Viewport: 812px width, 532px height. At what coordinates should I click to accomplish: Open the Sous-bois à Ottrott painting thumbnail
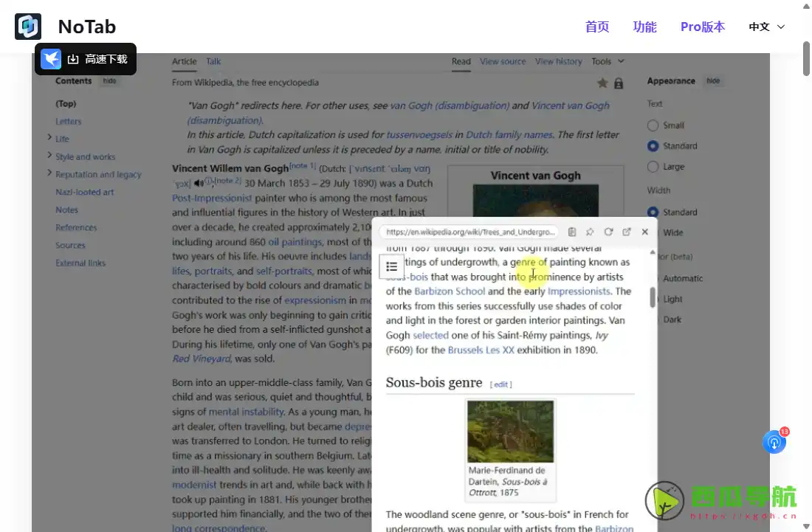(x=510, y=431)
